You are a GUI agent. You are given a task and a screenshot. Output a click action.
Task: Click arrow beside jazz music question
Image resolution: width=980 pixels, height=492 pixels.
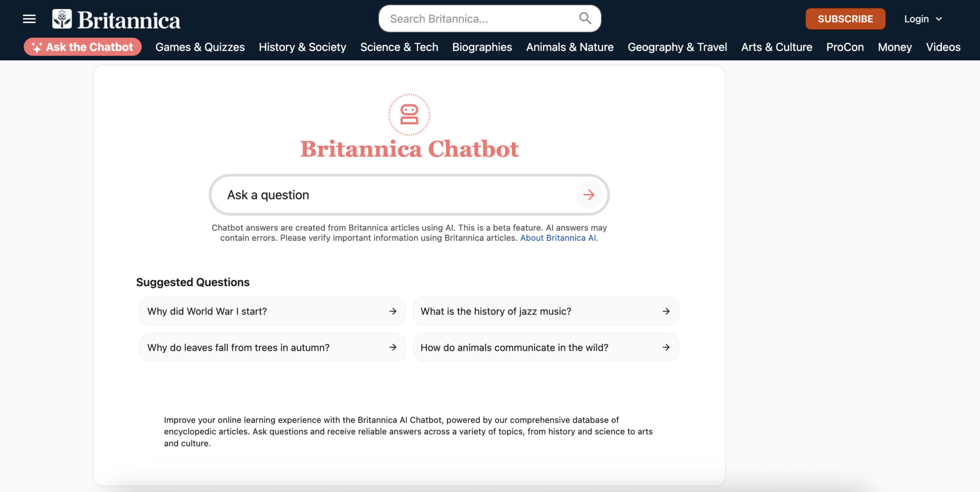pos(666,312)
